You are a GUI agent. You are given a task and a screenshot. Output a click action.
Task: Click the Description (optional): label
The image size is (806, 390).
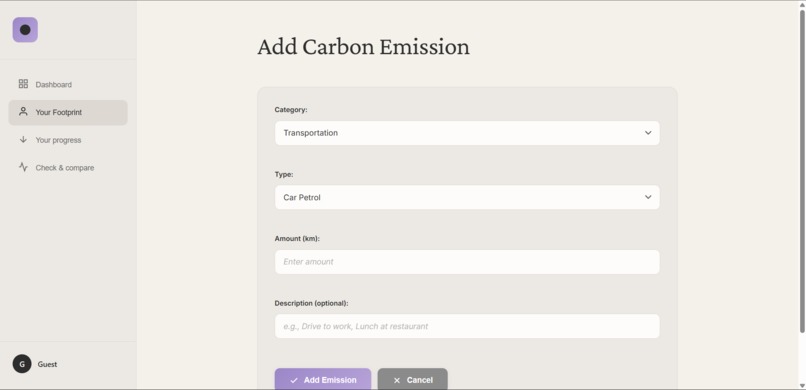pos(312,303)
